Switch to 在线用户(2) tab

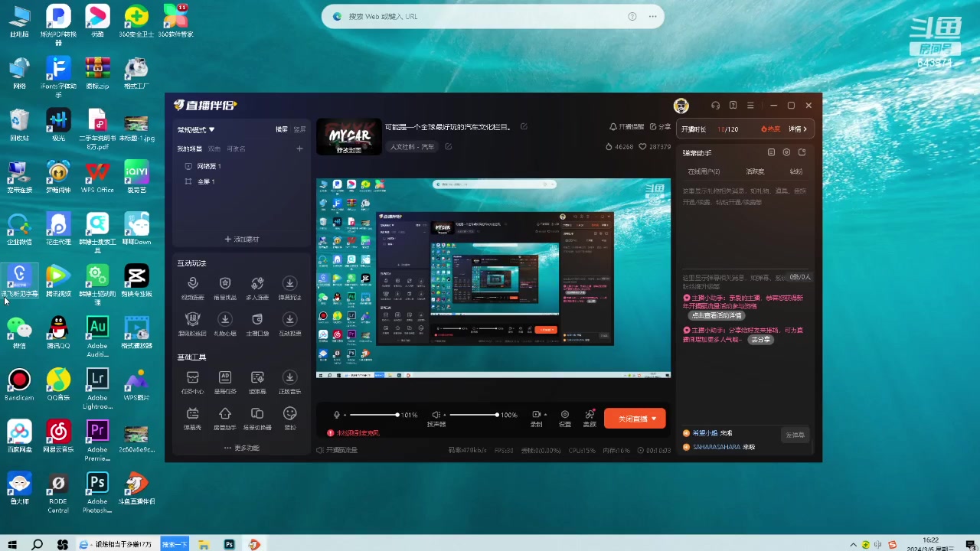pos(704,171)
